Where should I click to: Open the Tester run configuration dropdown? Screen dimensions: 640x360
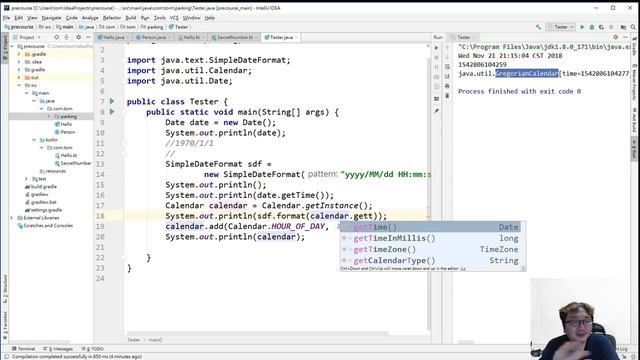561,27
